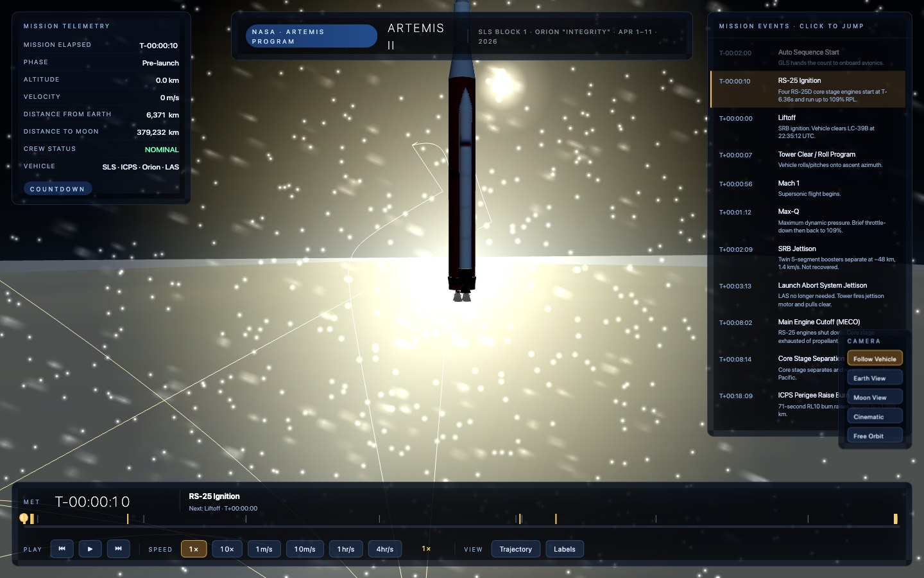Click the "MISSION TELEMETRY" panel header
Image resolution: width=924 pixels, height=578 pixels.
click(x=67, y=26)
